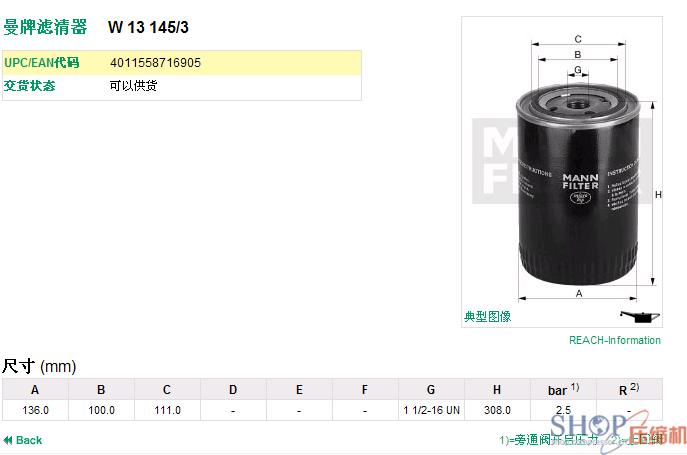Image resolution: width=687 pixels, height=455 pixels.
Task: Click the column header H
Action: click(497, 390)
